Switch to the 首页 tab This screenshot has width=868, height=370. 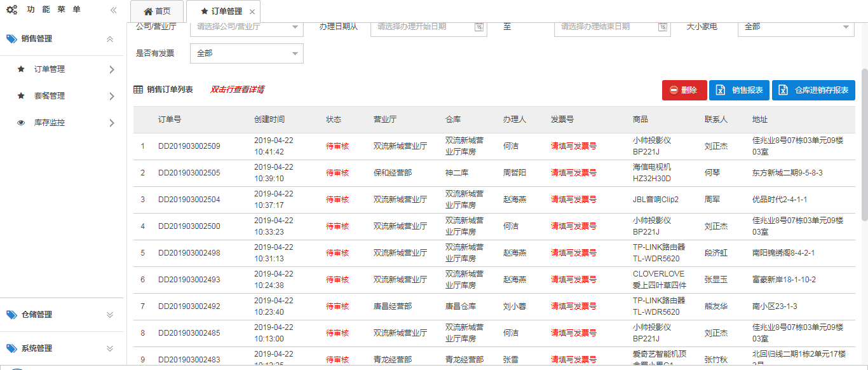[x=157, y=11]
